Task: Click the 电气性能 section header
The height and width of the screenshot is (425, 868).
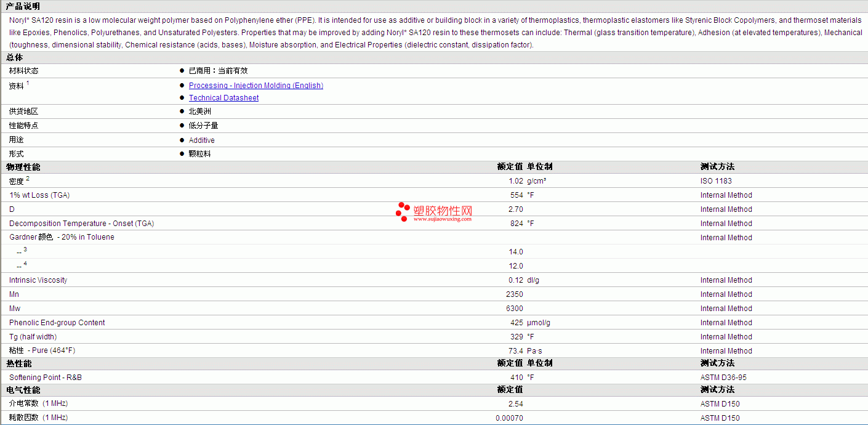Action: tap(23, 390)
